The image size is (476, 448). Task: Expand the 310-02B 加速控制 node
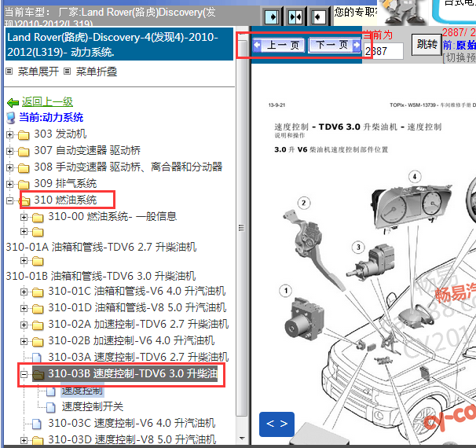click(24, 341)
